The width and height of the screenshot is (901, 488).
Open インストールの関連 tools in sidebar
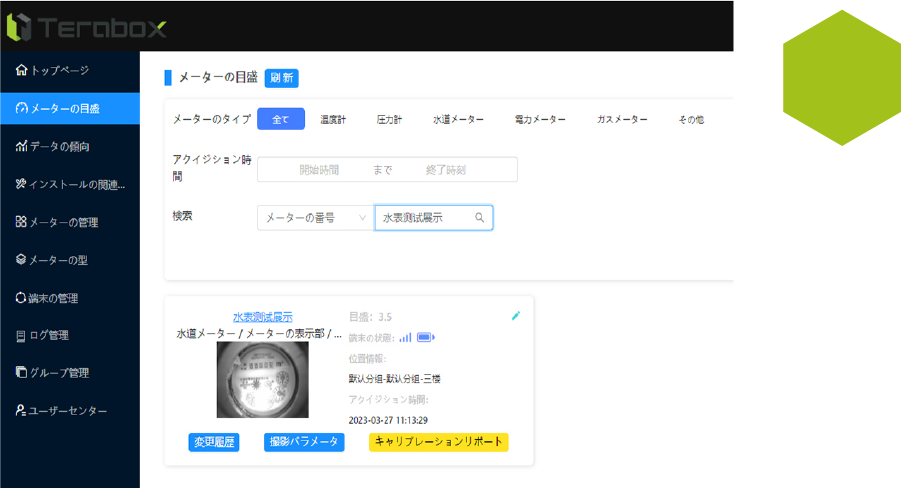70,184
